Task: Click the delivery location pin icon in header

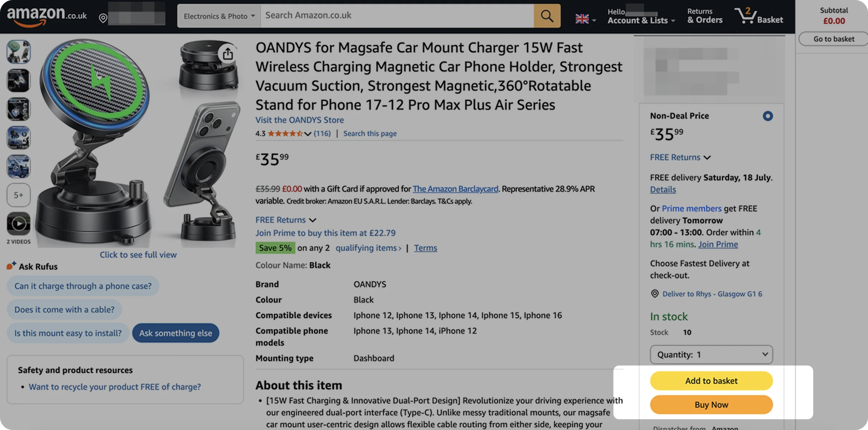Action: [103, 18]
